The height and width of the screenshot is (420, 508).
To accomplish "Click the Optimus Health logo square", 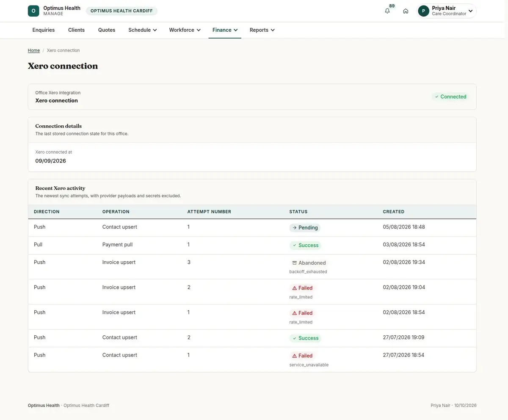I will (33, 11).
